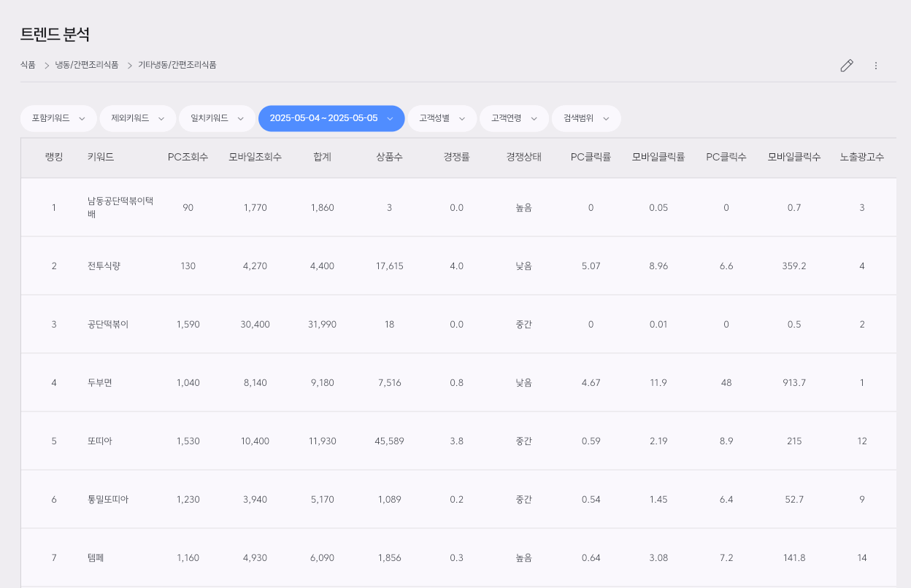Click the pencil edit icon
Viewport: 911px width, 588px height.
click(x=847, y=66)
